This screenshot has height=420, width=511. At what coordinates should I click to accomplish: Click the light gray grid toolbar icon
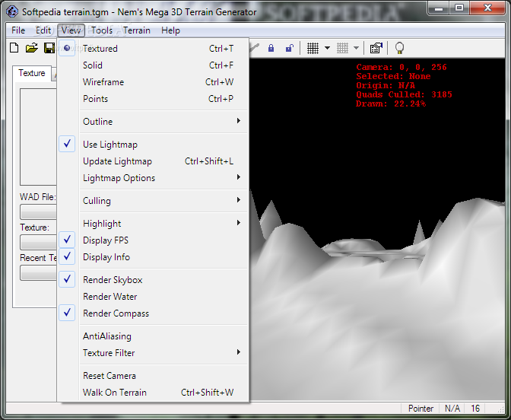click(342, 48)
